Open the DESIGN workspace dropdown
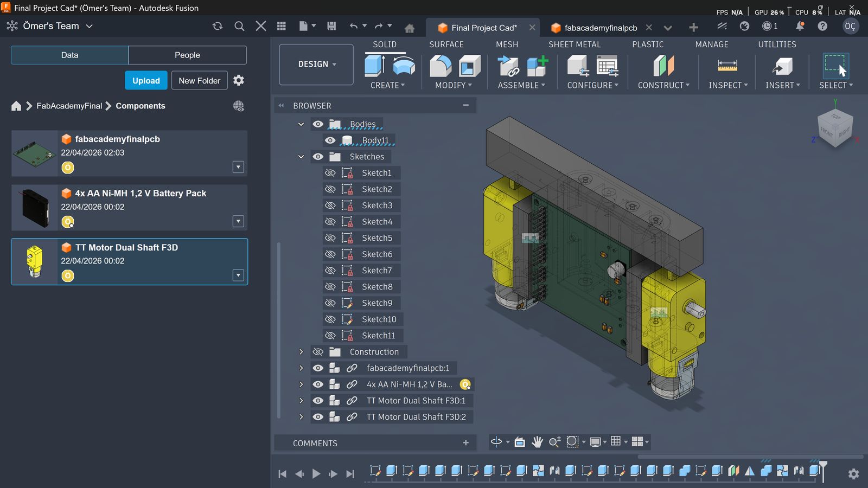868x488 pixels. tap(316, 65)
